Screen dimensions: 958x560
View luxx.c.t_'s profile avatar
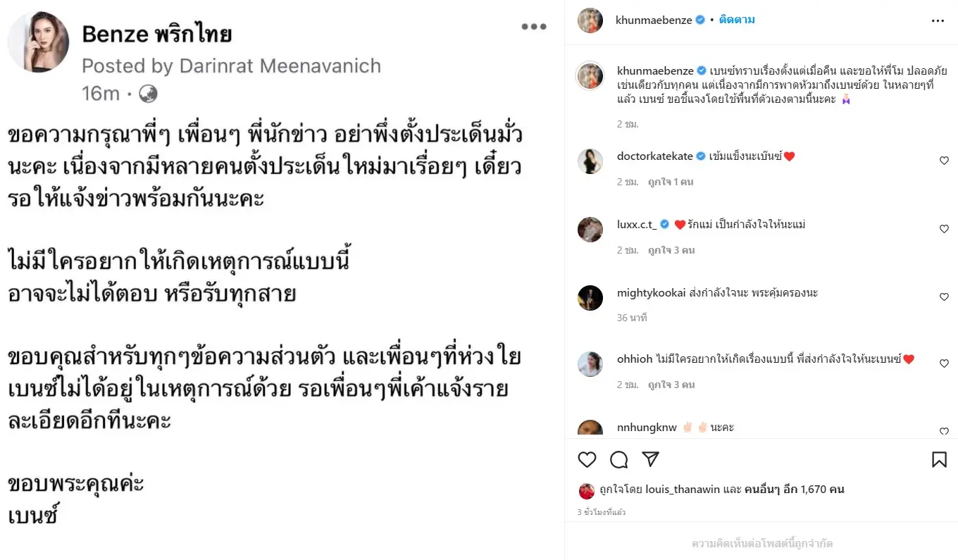coord(590,230)
